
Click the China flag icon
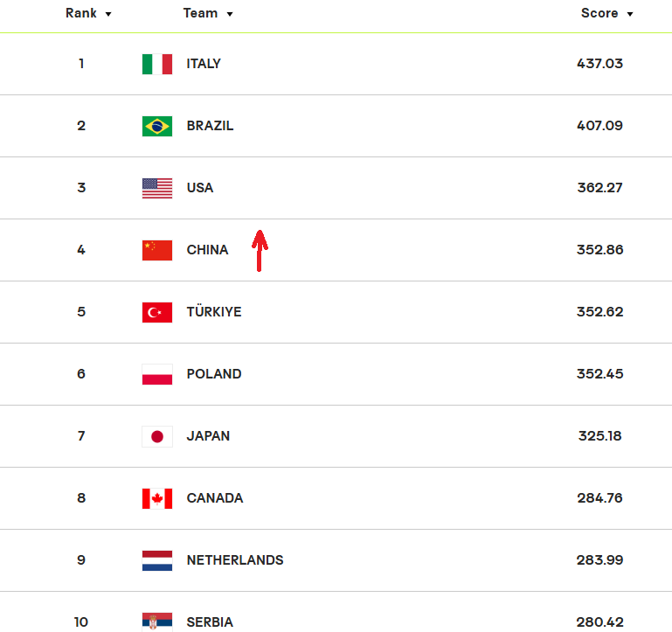click(157, 250)
